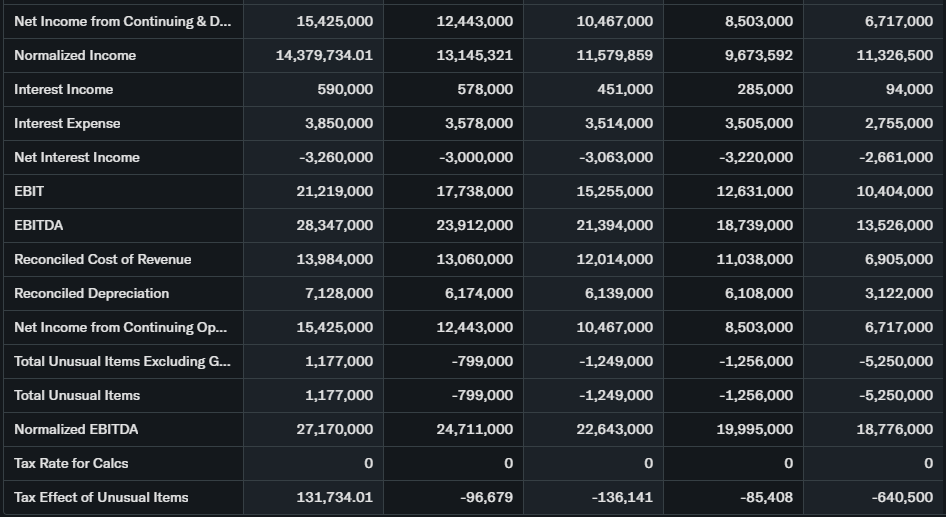The width and height of the screenshot is (946, 517).
Task: Select "Tax Effect of Unusual Items" label
Action: pos(101,497)
